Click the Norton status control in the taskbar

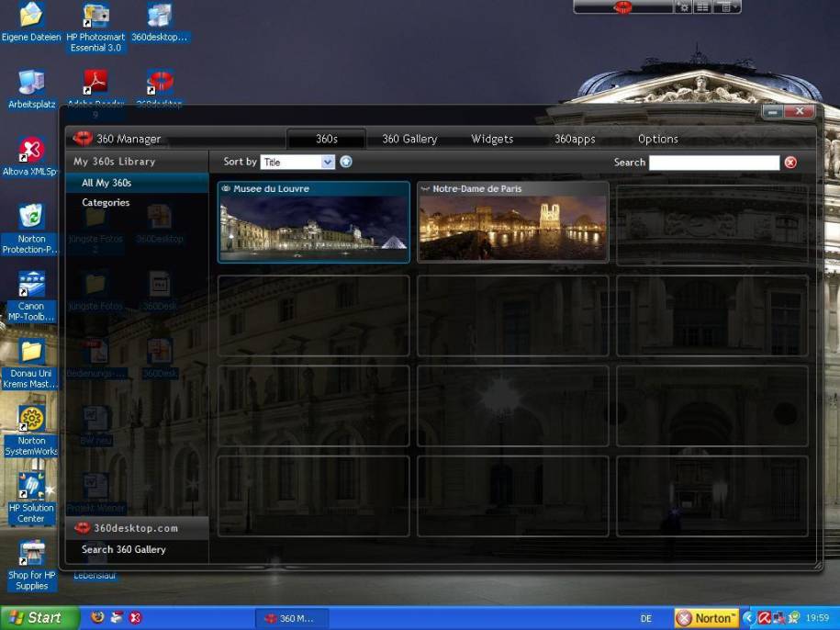tap(705, 618)
